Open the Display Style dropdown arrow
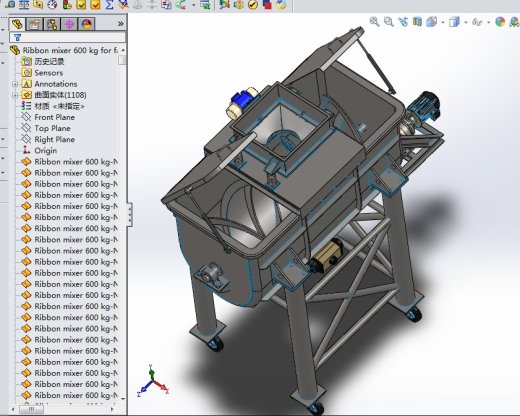Image resolution: width=520 pixels, height=416 pixels. (466, 23)
